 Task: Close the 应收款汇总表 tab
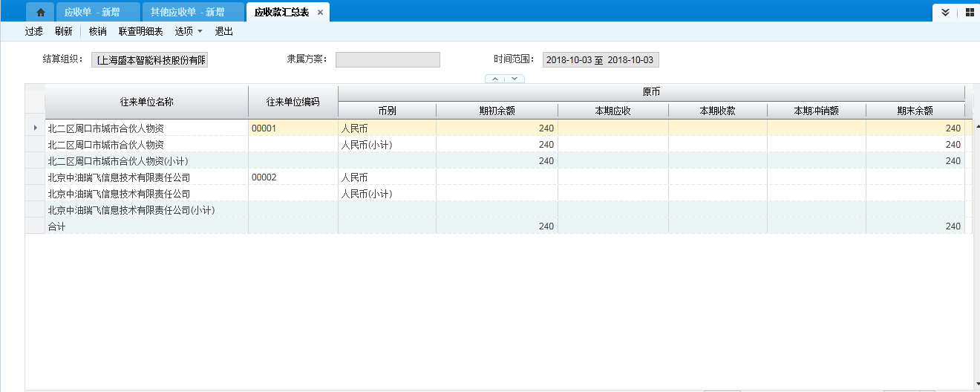[320, 13]
